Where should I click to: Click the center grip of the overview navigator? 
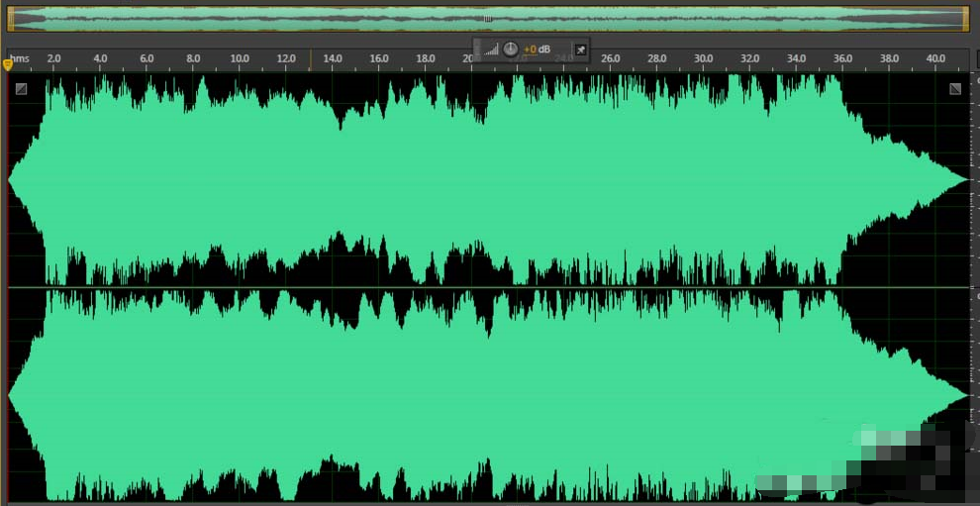click(x=487, y=18)
